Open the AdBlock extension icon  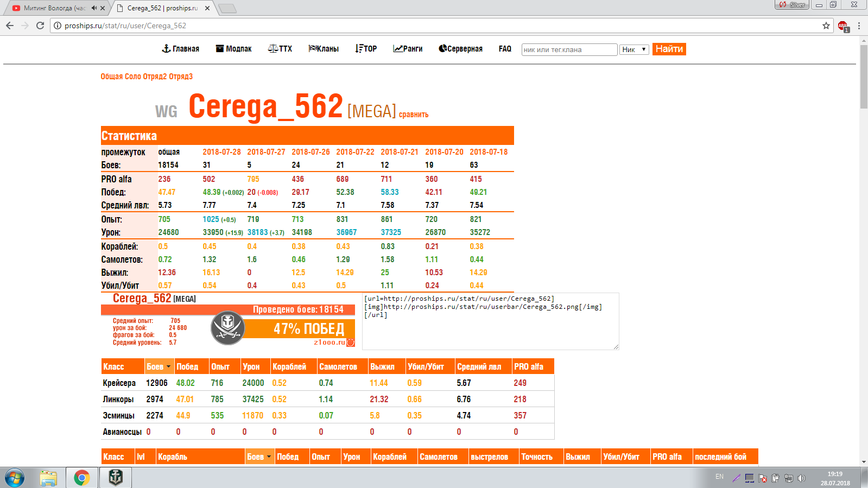[x=843, y=26]
